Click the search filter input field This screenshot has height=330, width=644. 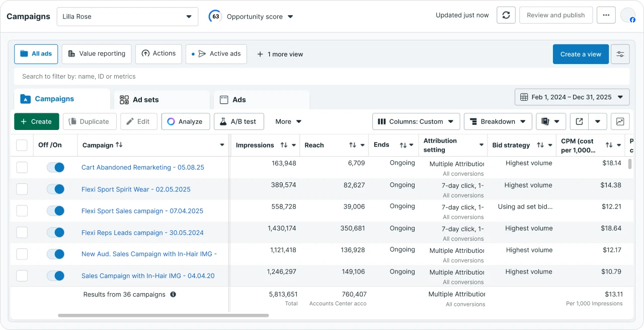coord(322,77)
